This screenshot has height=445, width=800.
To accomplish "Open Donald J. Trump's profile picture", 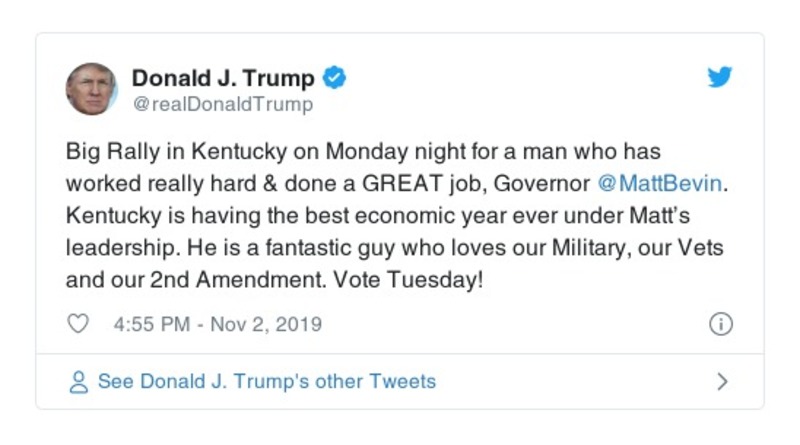I will click(x=92, y=89).
